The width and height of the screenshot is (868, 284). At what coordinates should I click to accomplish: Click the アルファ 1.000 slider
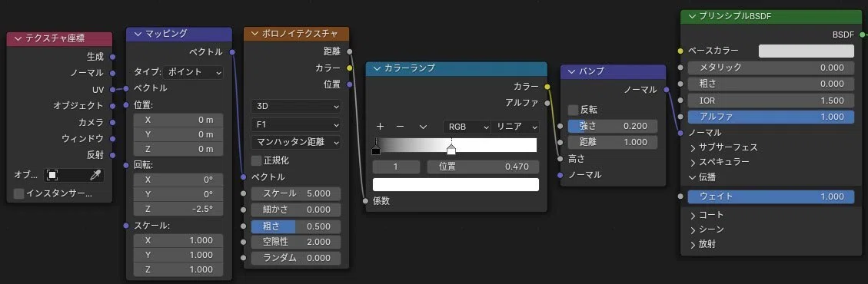pos(771,117)
